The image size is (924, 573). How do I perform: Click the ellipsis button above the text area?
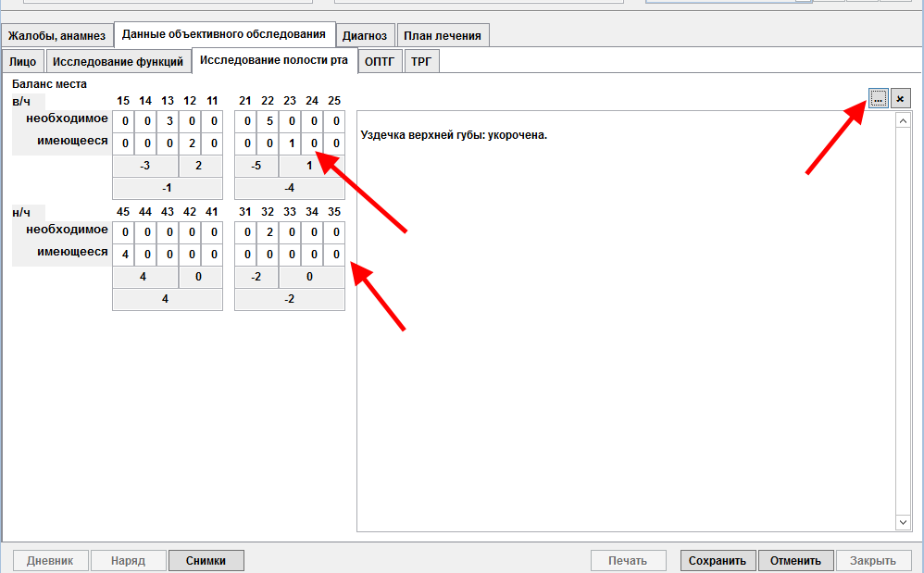tap(878, 98)
